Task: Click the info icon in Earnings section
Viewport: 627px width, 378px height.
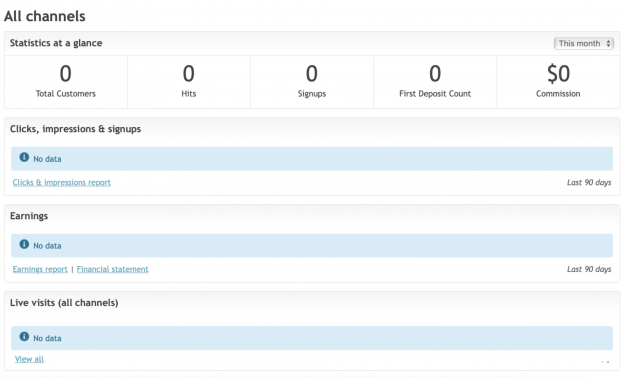Action: [x=24, y=244]
